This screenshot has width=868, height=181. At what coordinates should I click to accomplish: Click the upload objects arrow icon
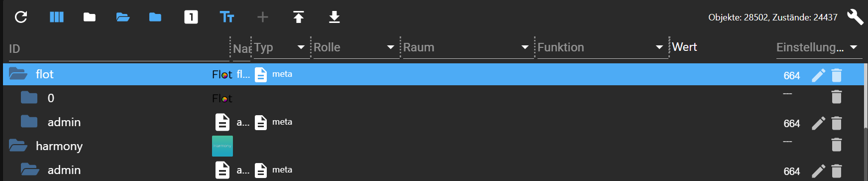pyautogui.click(x=299, y=17)
